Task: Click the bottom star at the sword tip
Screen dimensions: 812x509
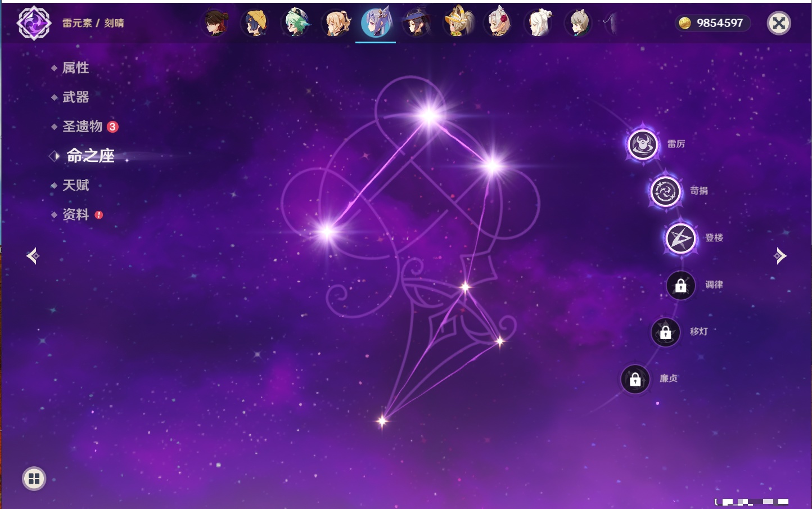Action: [382, 421]
